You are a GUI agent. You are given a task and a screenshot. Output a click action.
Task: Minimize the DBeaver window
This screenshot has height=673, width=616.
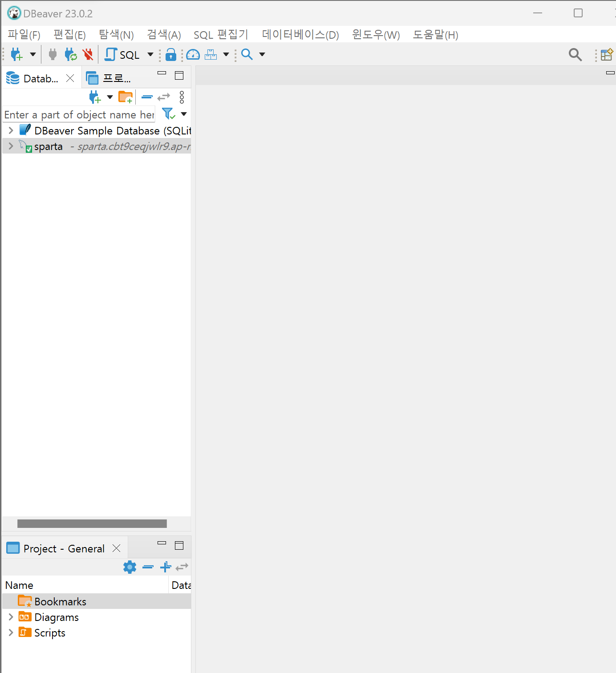coord(538,13)
